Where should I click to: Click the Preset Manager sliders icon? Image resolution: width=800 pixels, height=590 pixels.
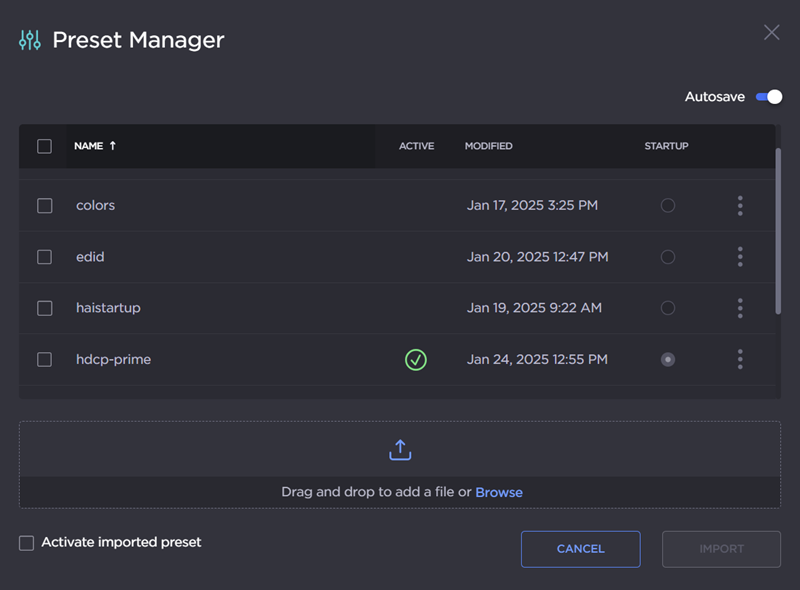click(x=30, y=40)
